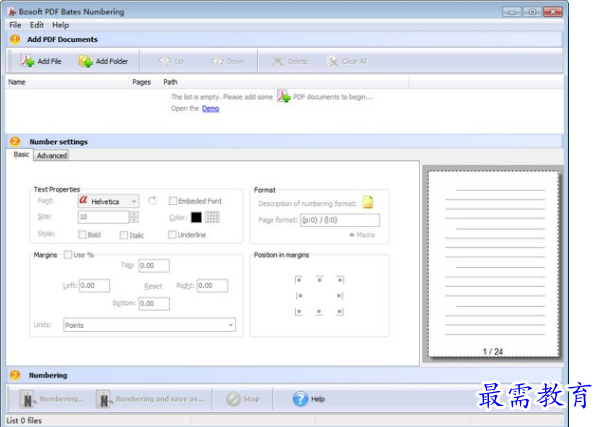The image size is (600, 427).
Task: Click the font Size input field
Action: click(x=104, y=217)
